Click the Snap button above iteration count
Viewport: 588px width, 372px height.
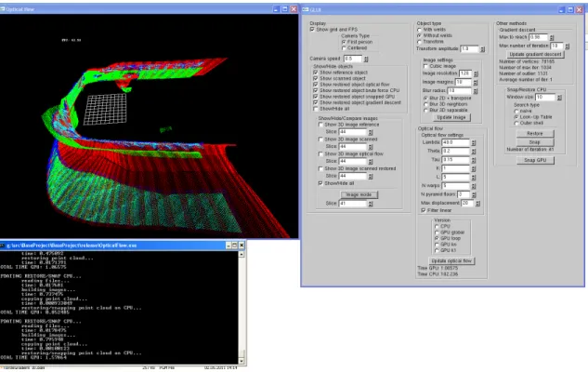click(x=535, y=142)
